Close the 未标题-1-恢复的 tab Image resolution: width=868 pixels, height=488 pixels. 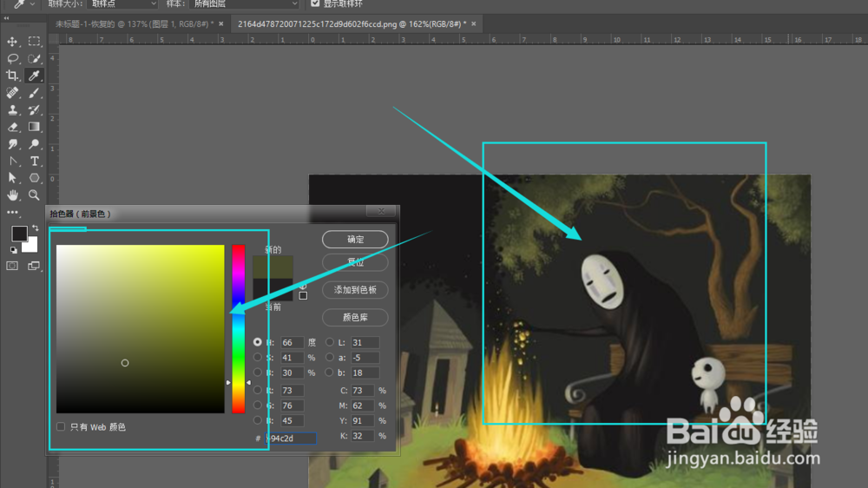220,23
